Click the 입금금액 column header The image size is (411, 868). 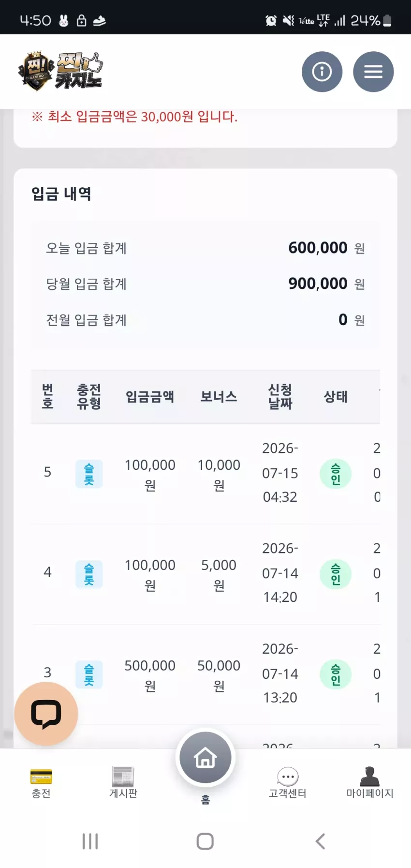[x=150, y=397]
